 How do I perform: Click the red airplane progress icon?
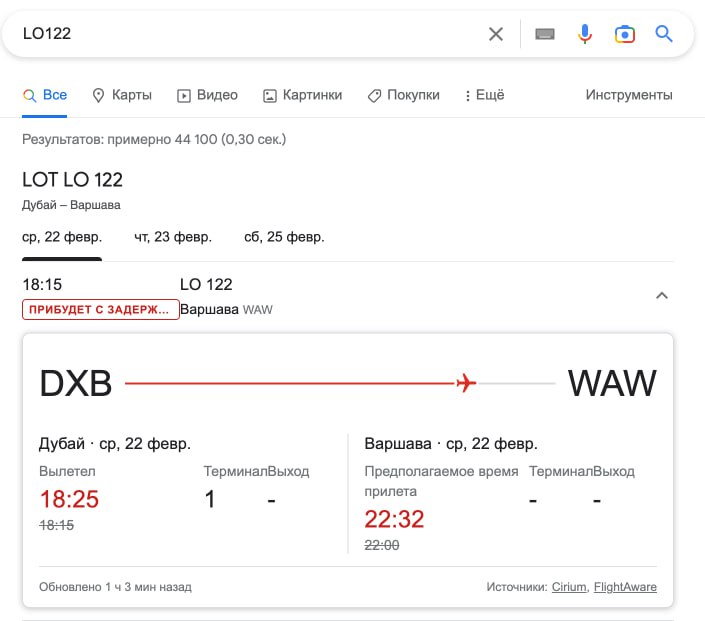[x=465, y=383]
